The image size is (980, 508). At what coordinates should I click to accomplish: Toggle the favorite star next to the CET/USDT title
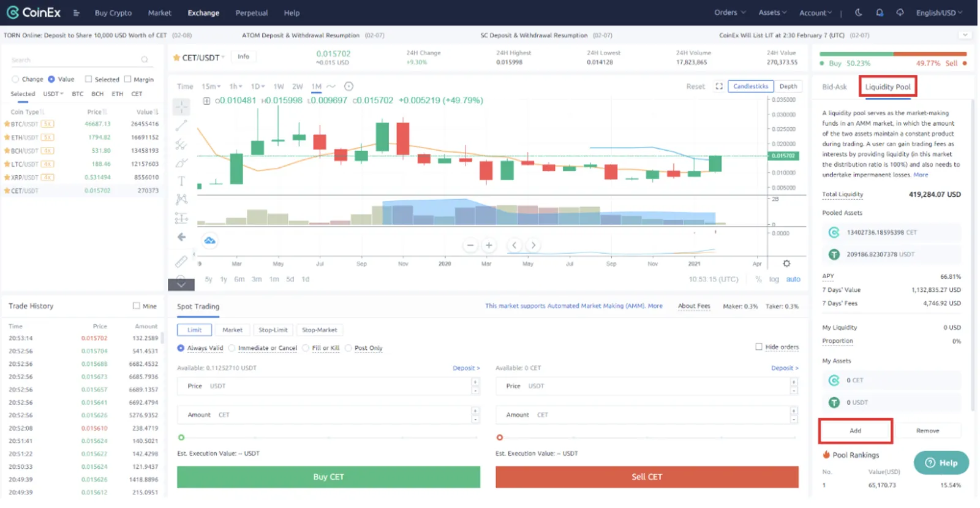(176, 58)
